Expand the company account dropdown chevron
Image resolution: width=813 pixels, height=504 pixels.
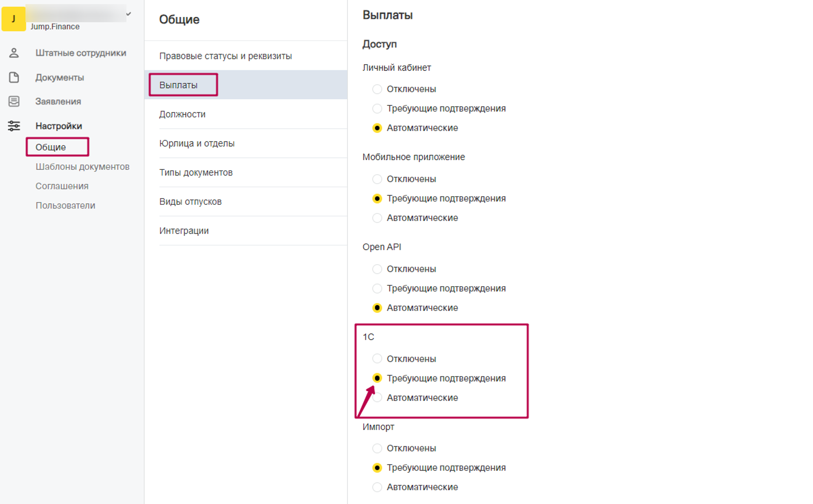pos(128,14)
